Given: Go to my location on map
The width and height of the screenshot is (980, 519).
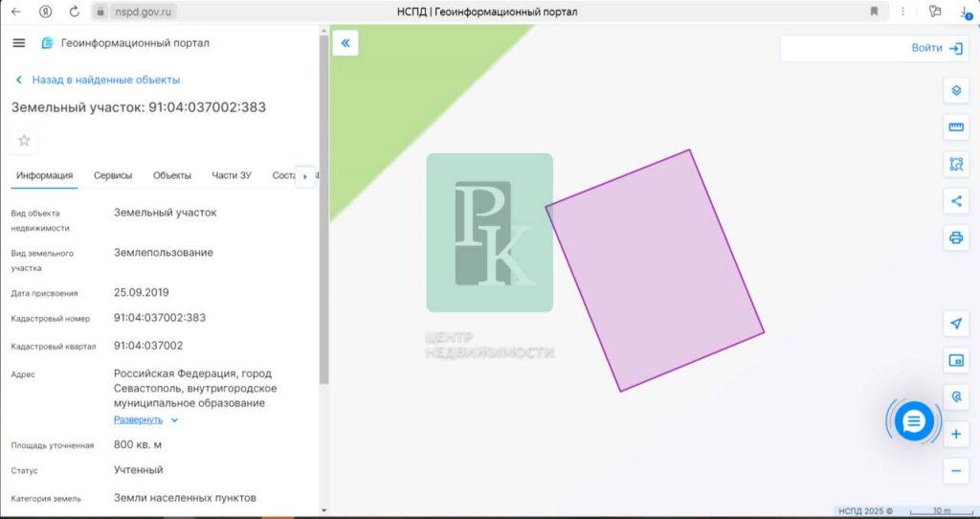Looking at the screenshot, I should (x=956, y=324).
